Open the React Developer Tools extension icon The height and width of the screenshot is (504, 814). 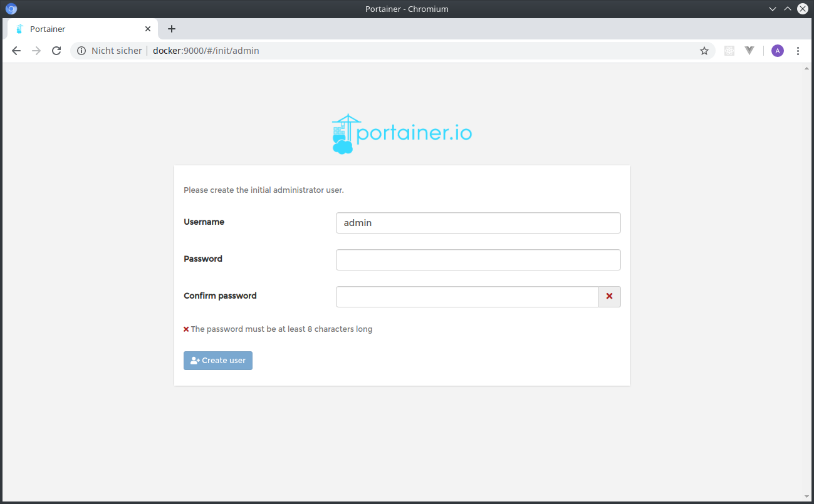[729, 51]
